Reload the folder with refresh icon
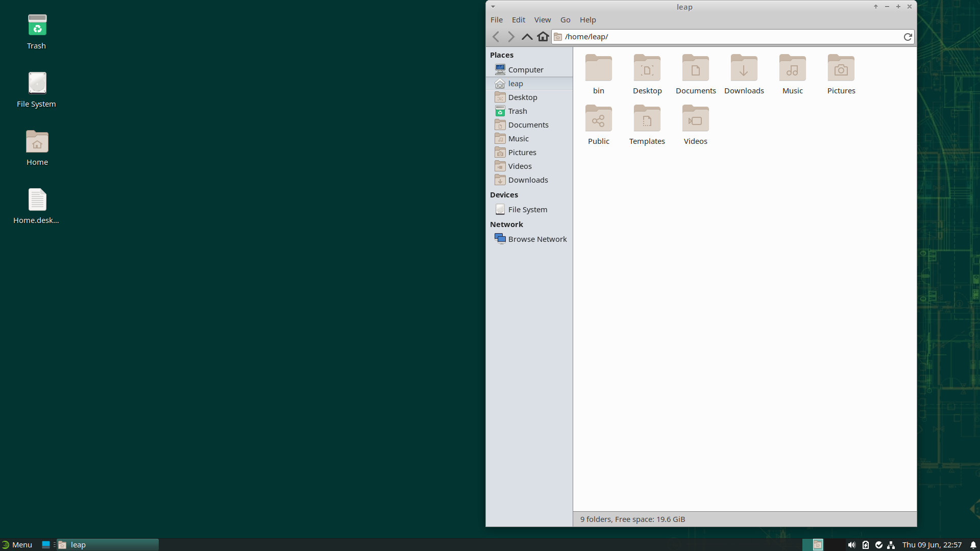 click(908, 37)
